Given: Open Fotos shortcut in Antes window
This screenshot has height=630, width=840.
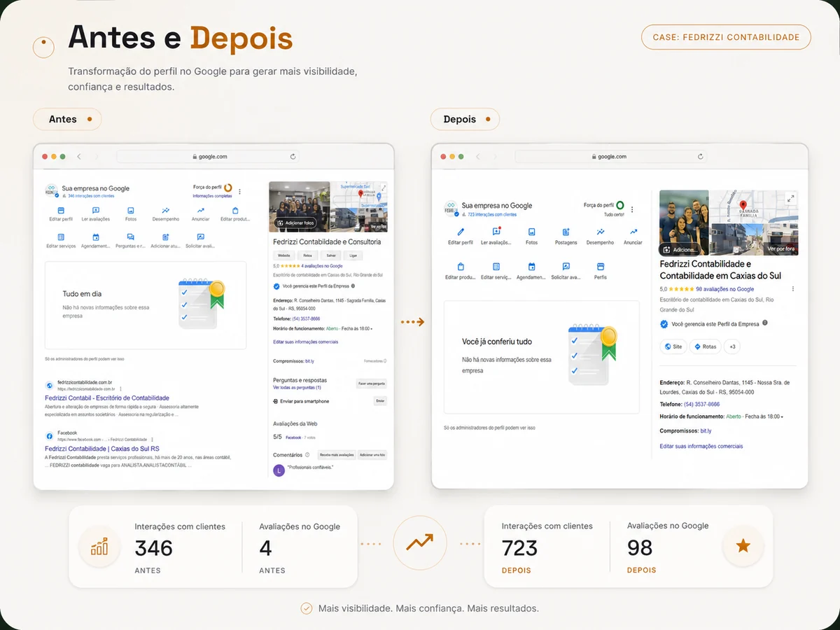Looking at the screenshot, I should pos(131,210).
